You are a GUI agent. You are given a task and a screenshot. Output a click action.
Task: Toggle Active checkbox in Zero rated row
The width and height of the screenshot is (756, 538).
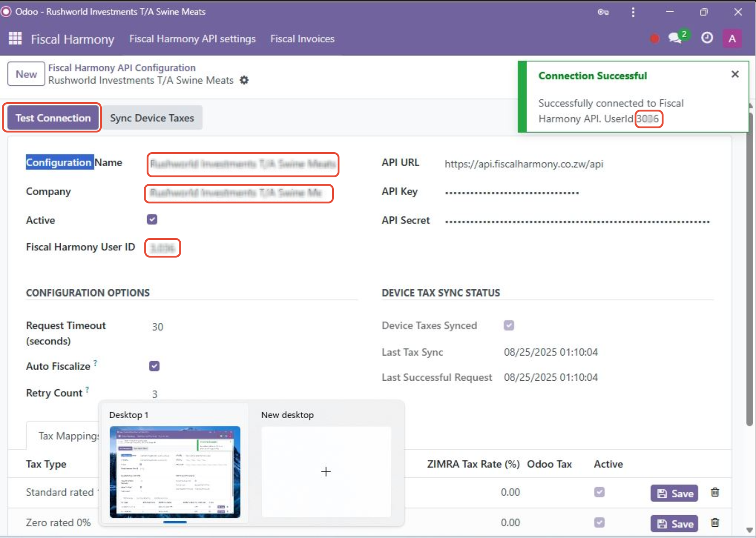pos(600,523)
